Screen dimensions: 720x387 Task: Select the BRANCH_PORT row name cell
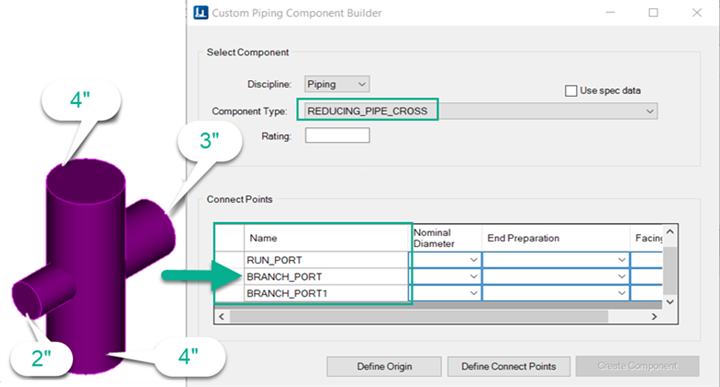[326, 277]
